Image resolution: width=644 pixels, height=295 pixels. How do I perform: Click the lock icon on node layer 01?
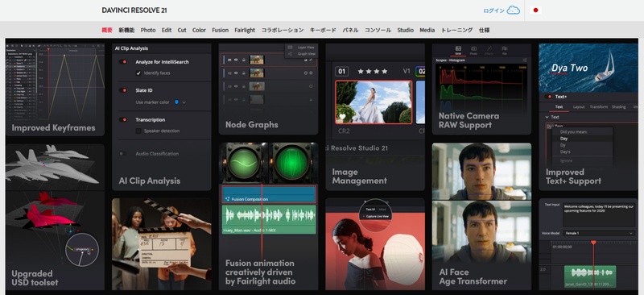pyautogui.click(x=244, y=60)
